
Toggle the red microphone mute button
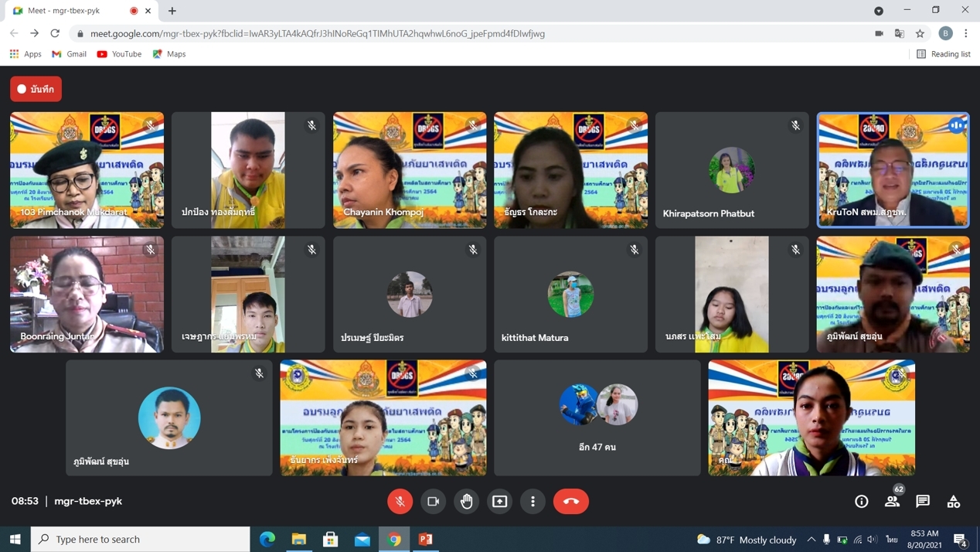pyautogui.click(x=400, y=501)
